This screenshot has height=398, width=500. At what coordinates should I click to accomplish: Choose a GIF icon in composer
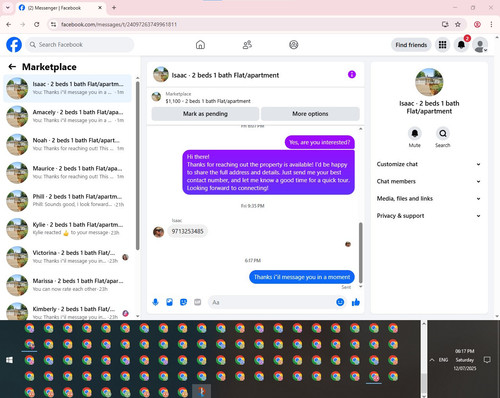pos(198,302)
